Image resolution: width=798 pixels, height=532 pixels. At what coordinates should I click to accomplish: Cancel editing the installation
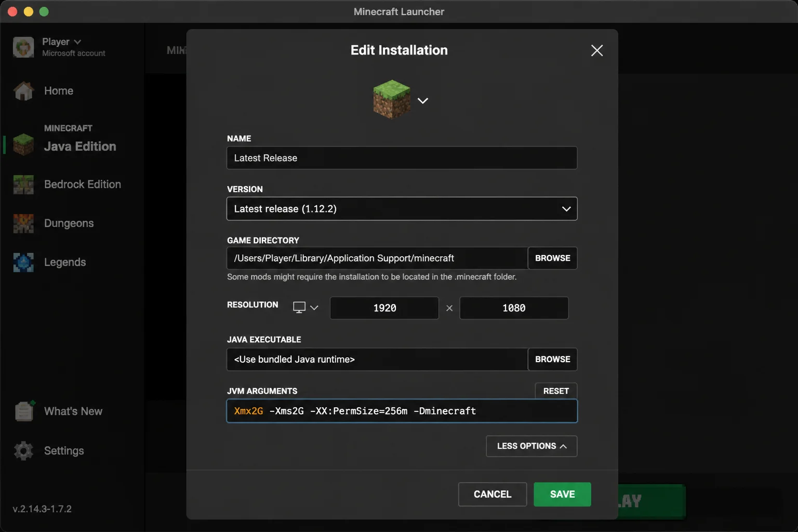point(493,494)
